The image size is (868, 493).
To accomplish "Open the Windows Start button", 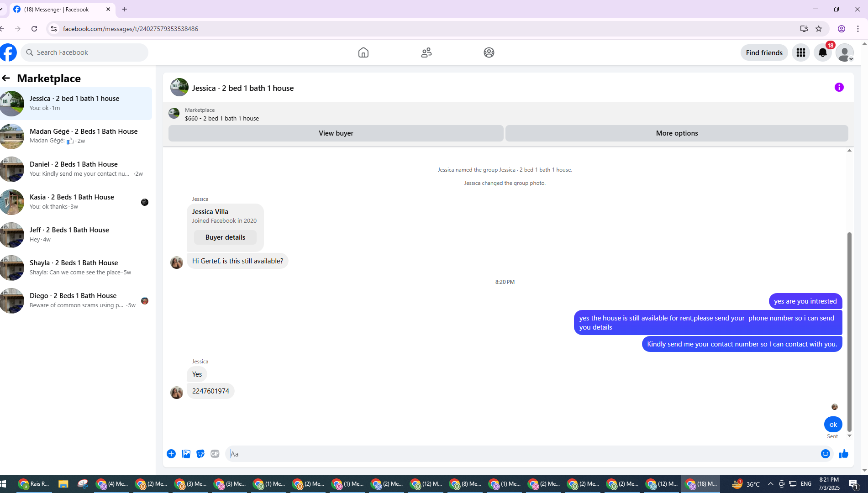I will pos(4,484).
